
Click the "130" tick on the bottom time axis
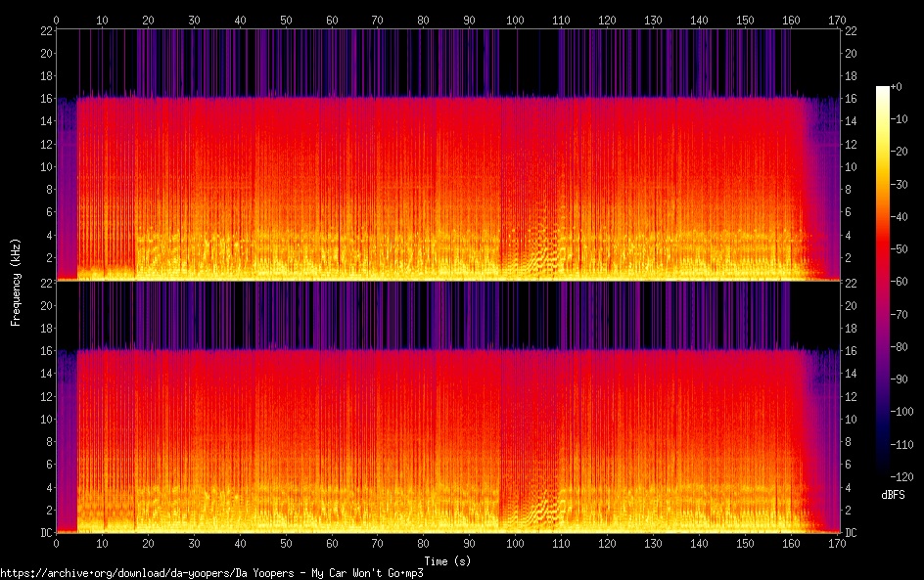653,544
